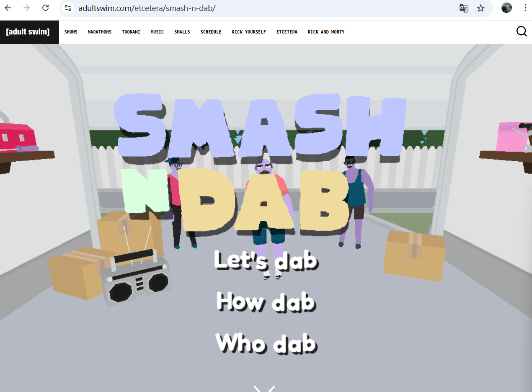Go to TOONAMI section
The image size is (532, 392).
pyautogui.click(x=131, y=32)
